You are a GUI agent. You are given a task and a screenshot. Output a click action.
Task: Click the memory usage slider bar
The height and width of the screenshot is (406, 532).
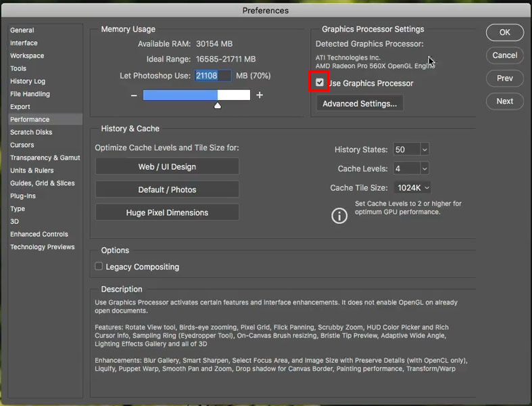coord(197,95)
